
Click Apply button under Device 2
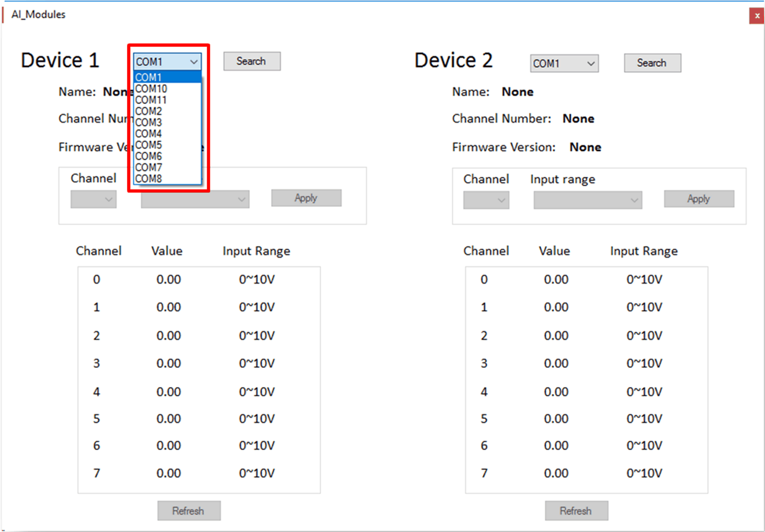[x=699, y=199]
